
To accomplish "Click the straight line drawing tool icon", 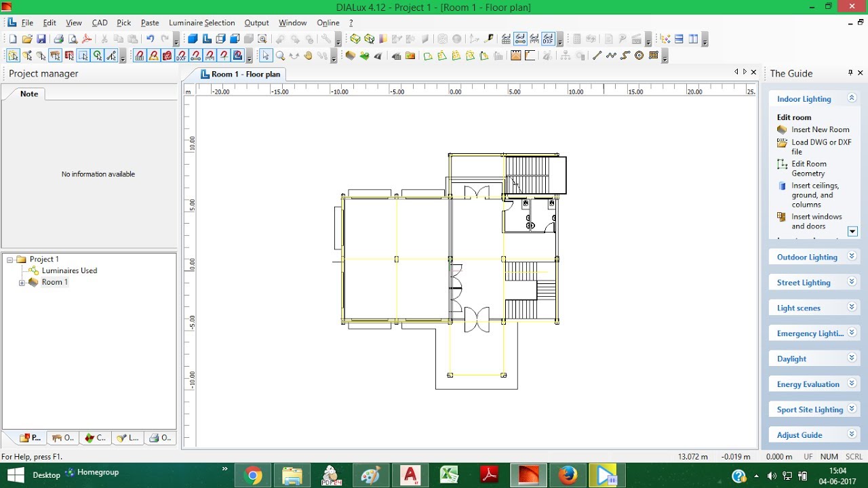I will [597, 56].
